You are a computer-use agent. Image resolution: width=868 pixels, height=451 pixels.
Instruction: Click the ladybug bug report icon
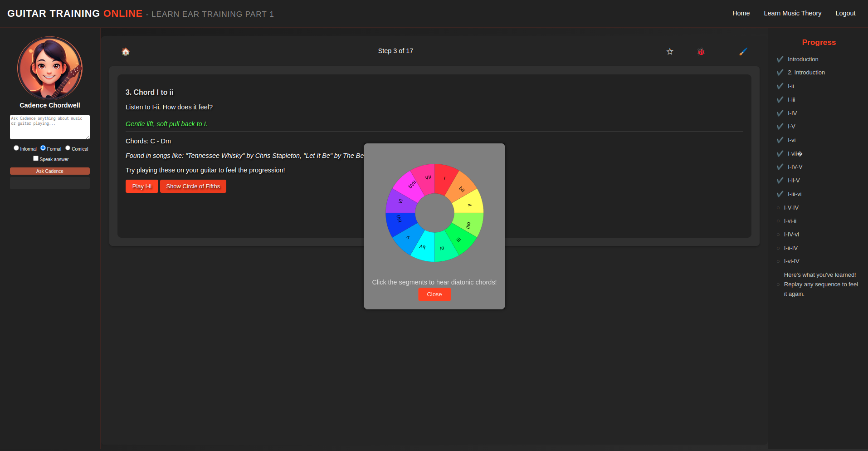(701, 51)
